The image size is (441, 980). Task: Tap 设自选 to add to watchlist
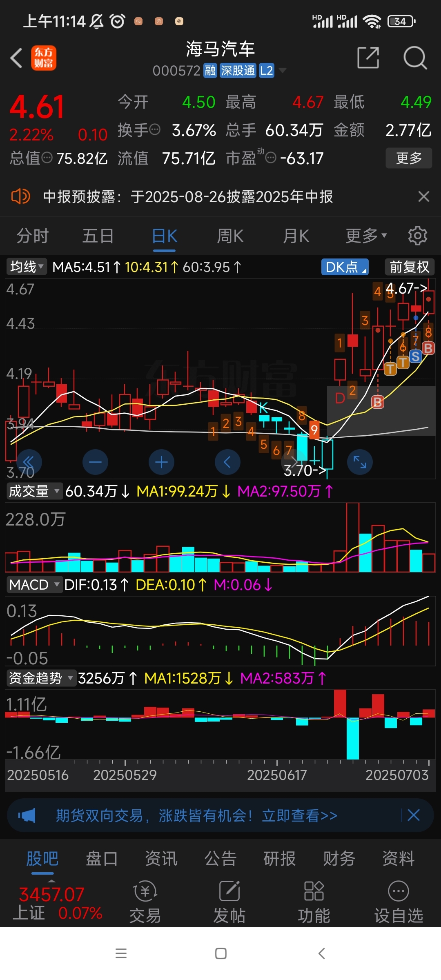point(399,902)
